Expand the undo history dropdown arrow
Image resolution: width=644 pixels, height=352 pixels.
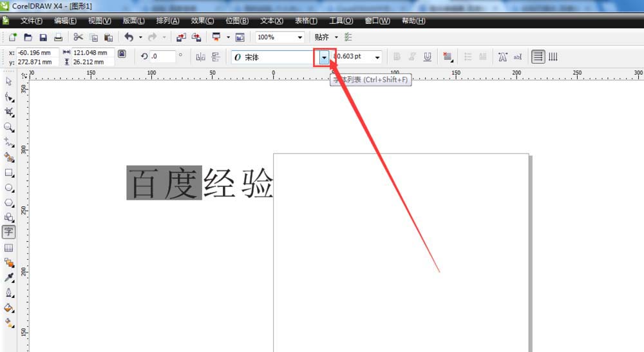tap(140, 37)
